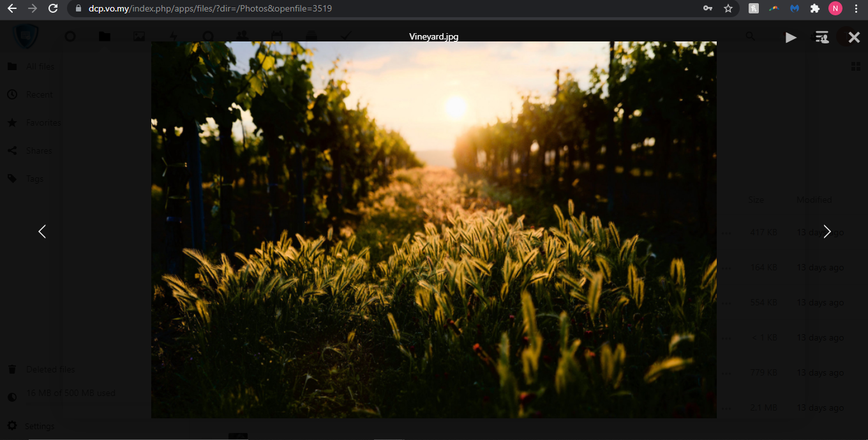Click the gray square extension icon
Viewport: 868px width, 440px height.
[754, 9]
